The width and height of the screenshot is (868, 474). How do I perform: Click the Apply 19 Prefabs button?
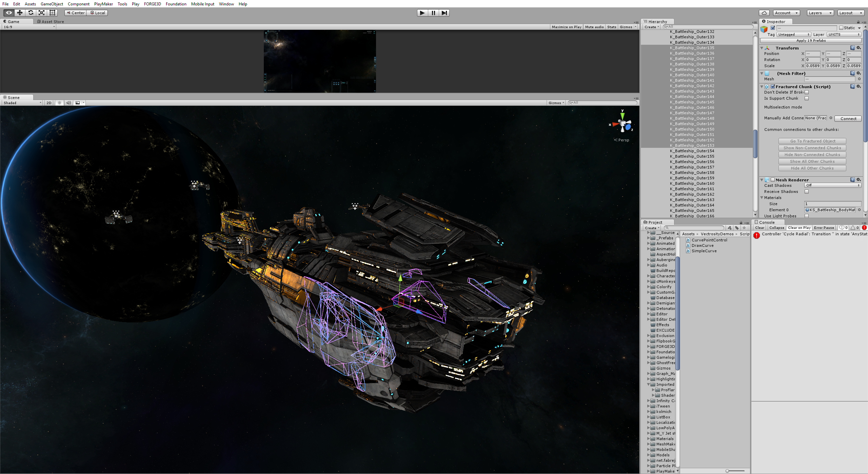811,40
